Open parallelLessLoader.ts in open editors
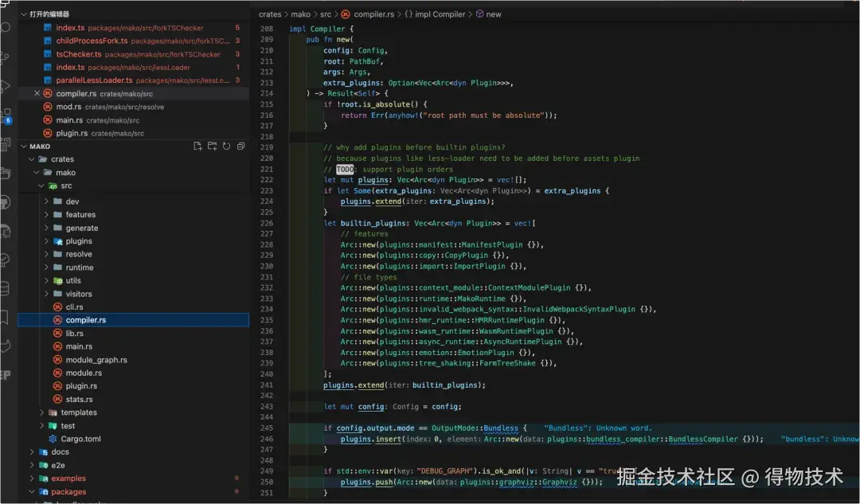 (134, 80)
